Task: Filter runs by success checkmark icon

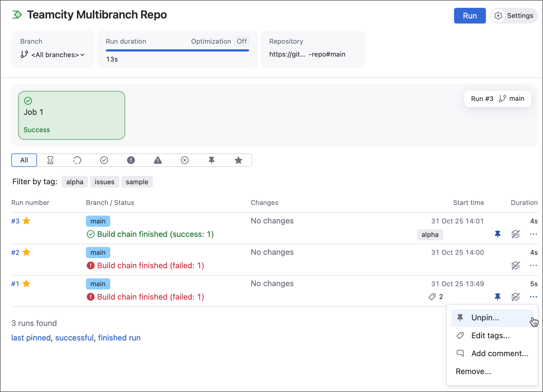Action: 104,160
